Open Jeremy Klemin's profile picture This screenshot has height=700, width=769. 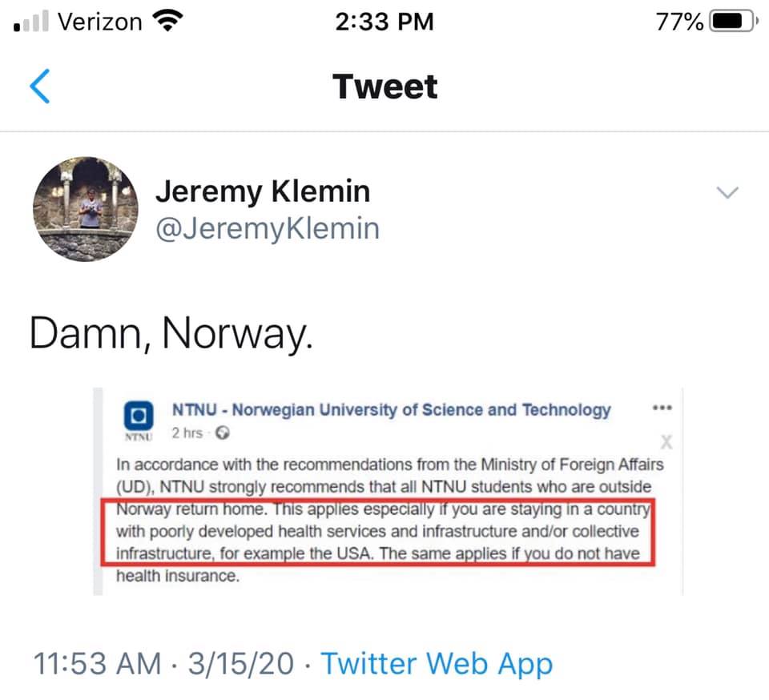point(85,209)
